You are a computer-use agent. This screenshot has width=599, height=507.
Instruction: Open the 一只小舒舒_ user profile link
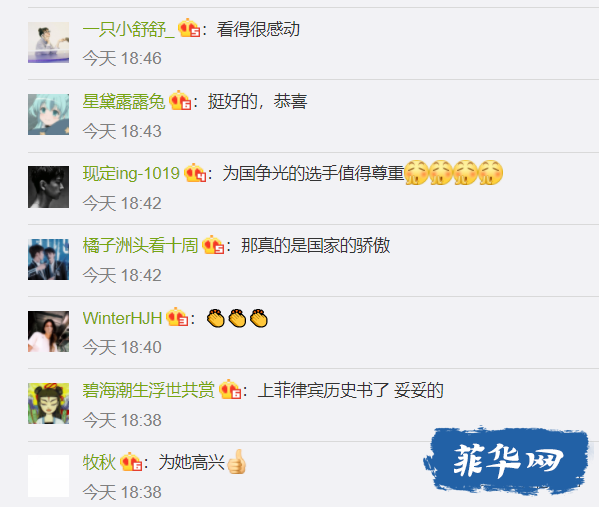pos(129,29)
